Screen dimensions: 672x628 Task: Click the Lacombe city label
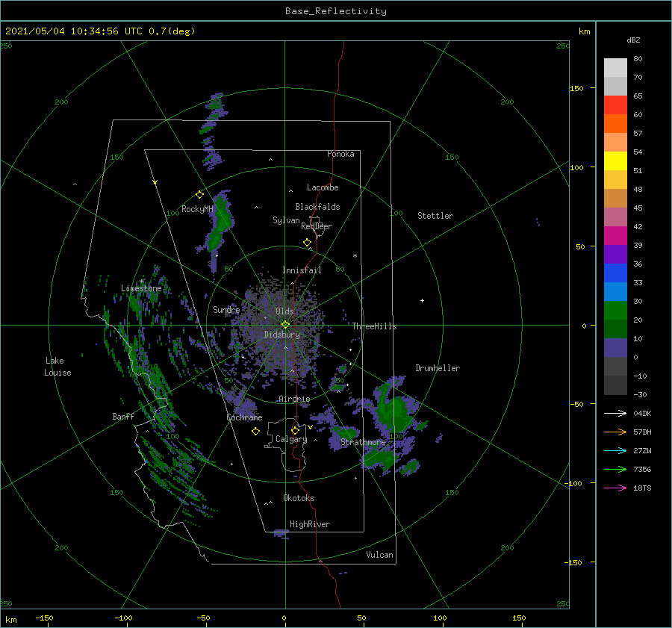point(323,187)
